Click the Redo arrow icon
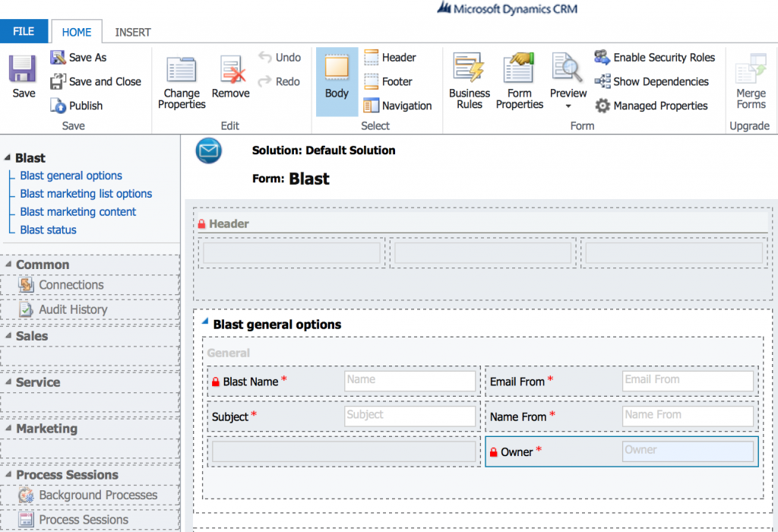 coord(265,81)
